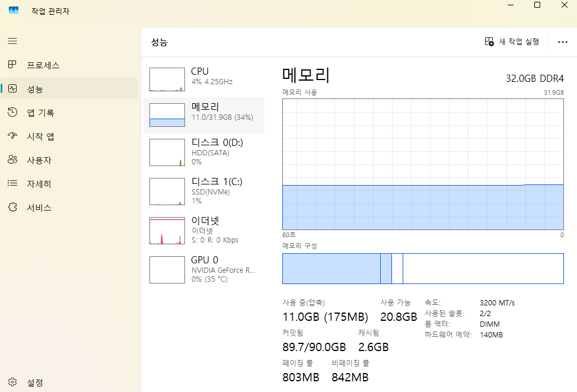Click the 앱 기록 clock icon
The height and width of the screenshot is (392, 577).
pyautogui.click(x=12, y=112)
